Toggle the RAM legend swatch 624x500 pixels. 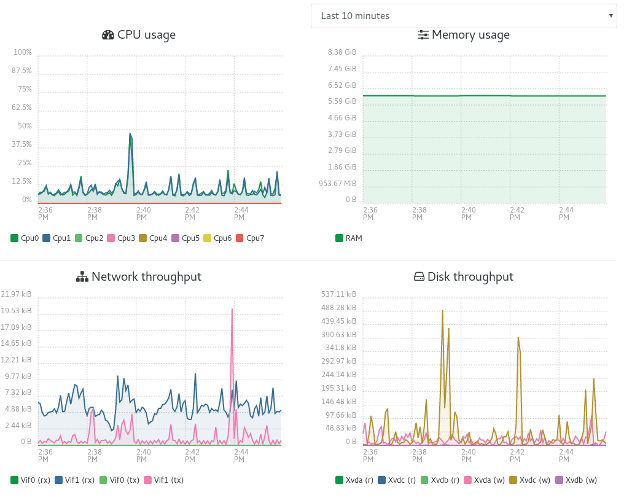coord(339,238)
